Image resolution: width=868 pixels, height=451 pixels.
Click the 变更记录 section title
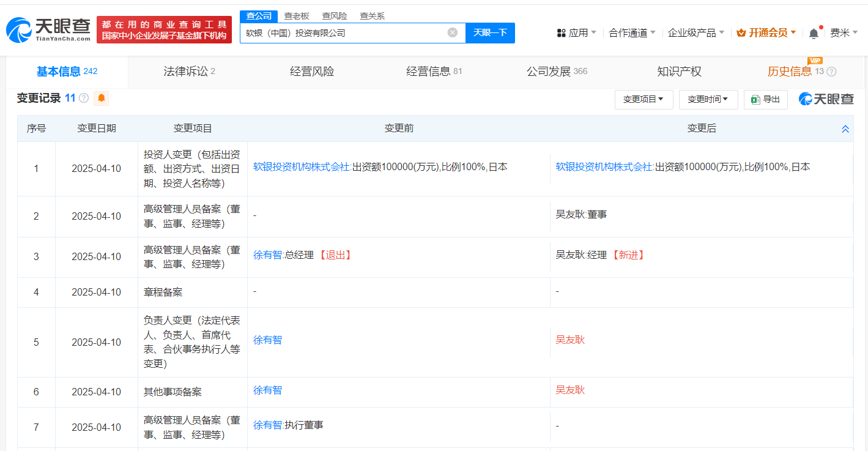[x=39, y=98]
